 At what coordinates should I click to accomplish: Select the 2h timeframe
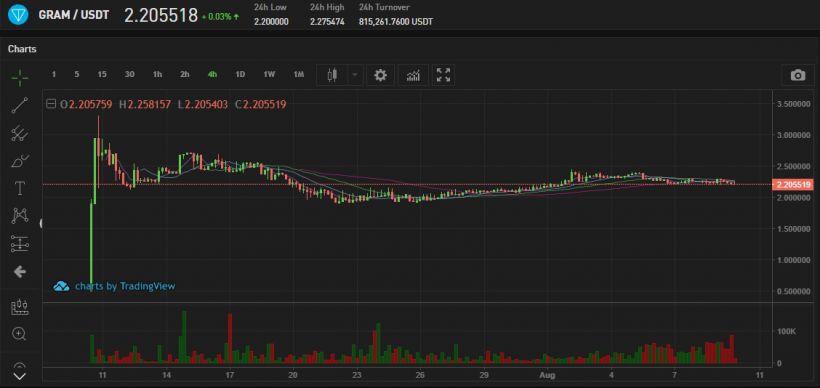click(x=185, y=75)
